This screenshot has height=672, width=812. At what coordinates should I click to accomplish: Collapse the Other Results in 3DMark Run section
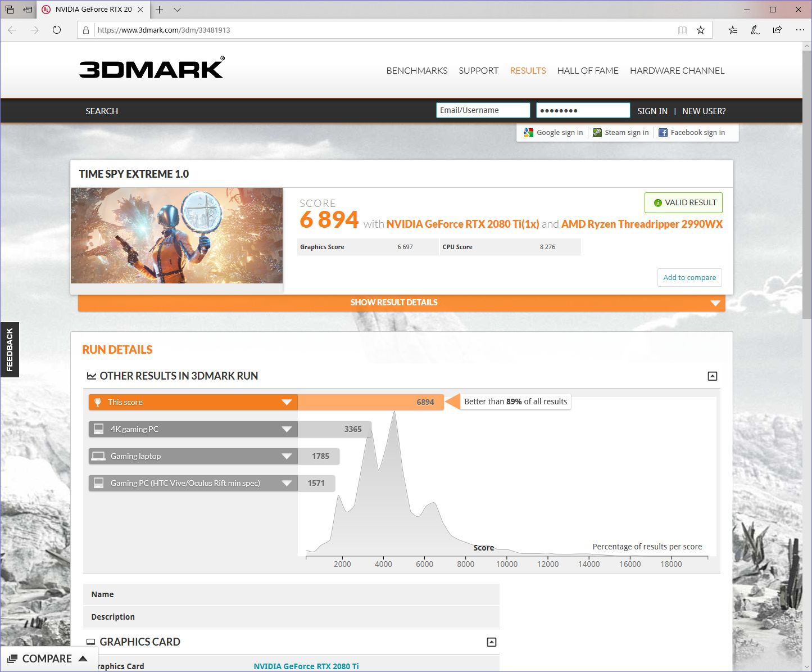tap(713, 376)
